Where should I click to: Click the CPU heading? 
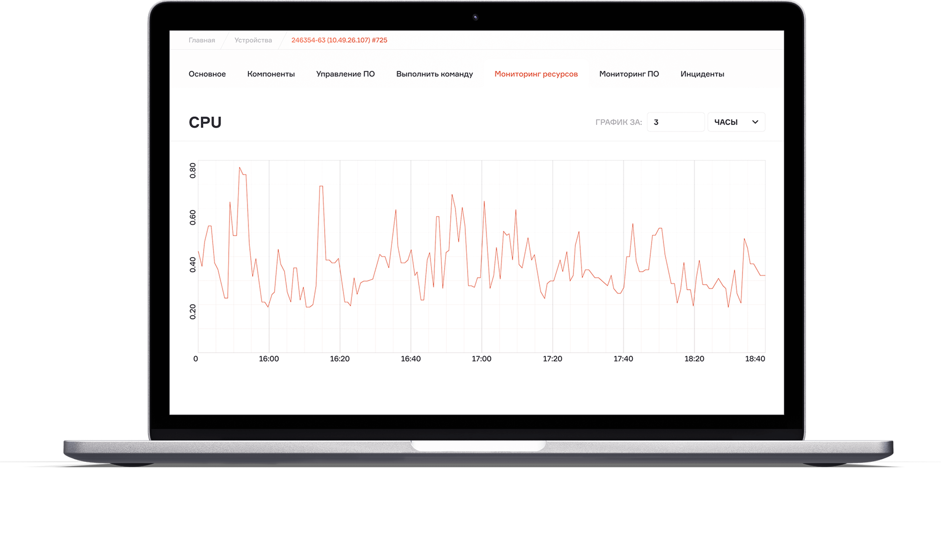pyautogui.click(x=205, y=122)
